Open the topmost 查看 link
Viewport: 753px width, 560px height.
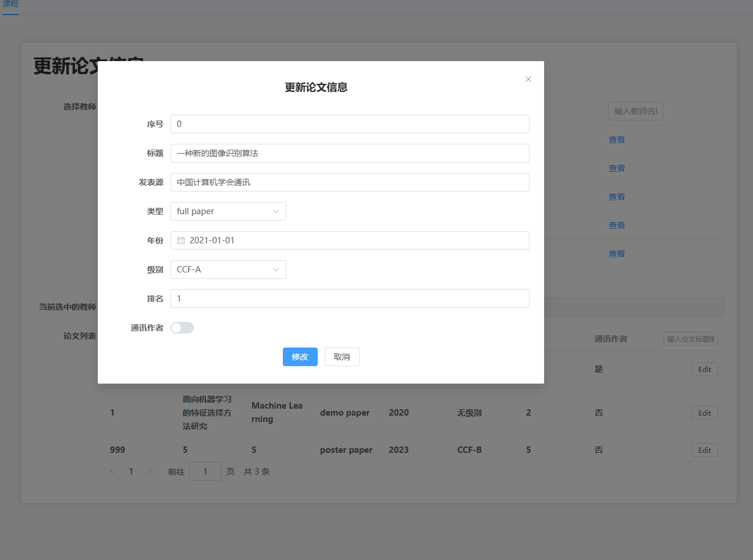pyautogui.click(x=616, y=139)
